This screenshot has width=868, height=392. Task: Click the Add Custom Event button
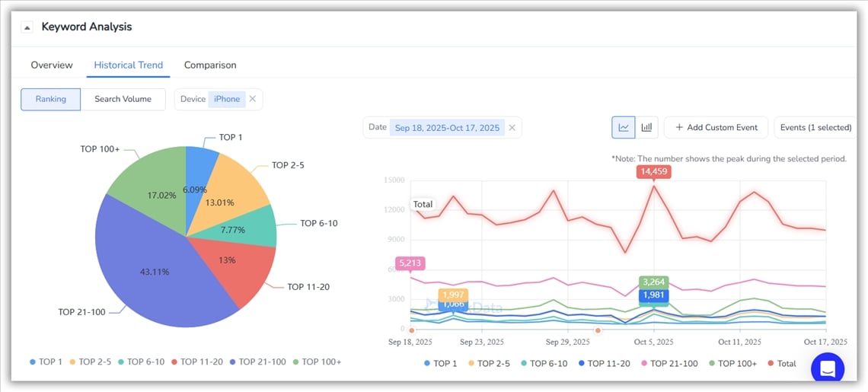click(x=716, y=127)
